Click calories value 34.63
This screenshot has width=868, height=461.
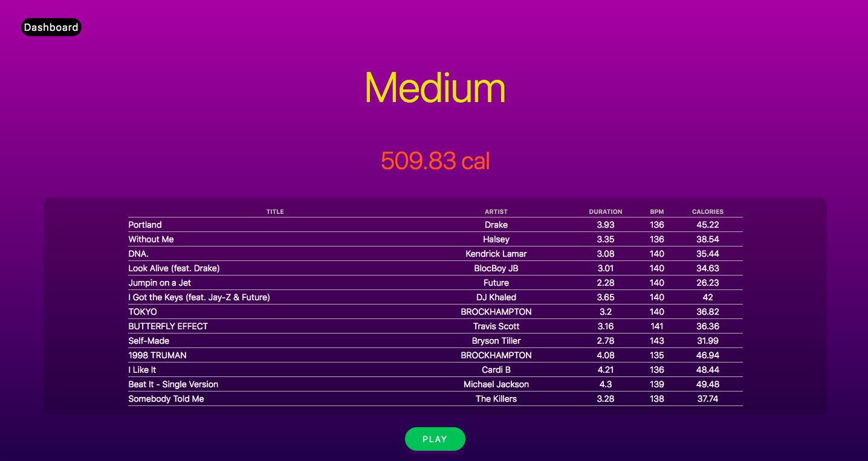708,268
